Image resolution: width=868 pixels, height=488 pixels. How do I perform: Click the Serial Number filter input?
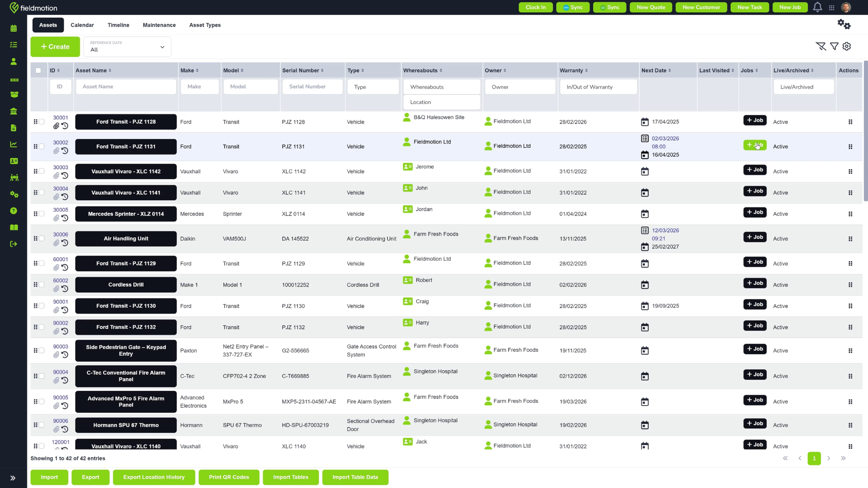(x=312, y=87)
